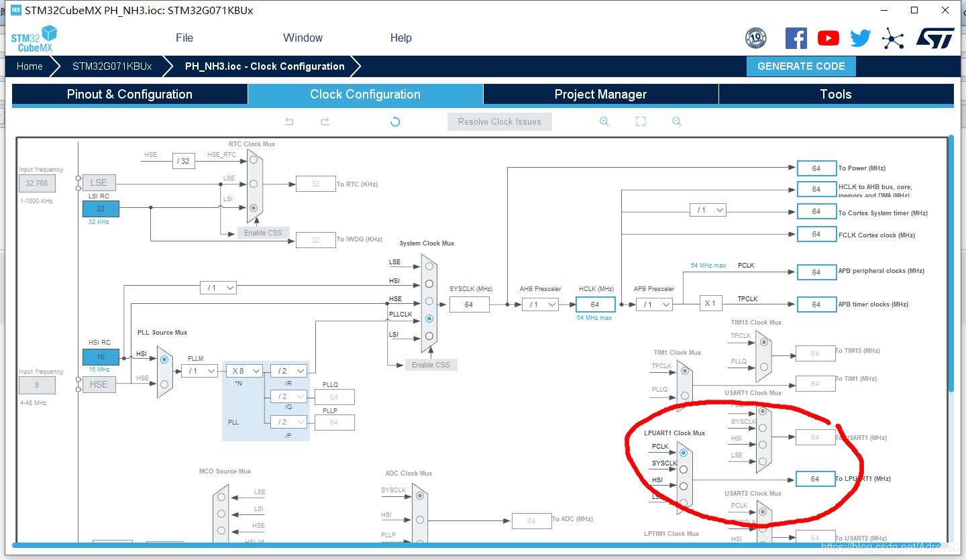Open the Project Manager tab

point(600,95)
